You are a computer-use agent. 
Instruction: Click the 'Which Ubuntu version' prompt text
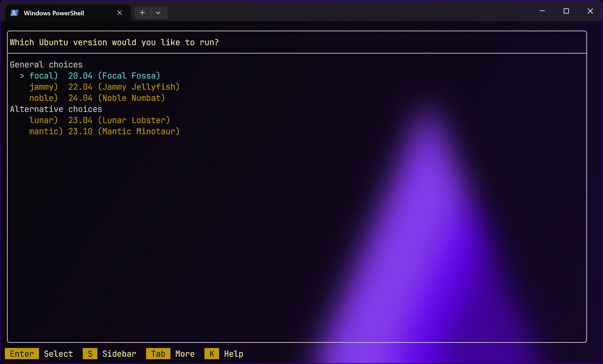pyautogui.click(x=114, y=42)
